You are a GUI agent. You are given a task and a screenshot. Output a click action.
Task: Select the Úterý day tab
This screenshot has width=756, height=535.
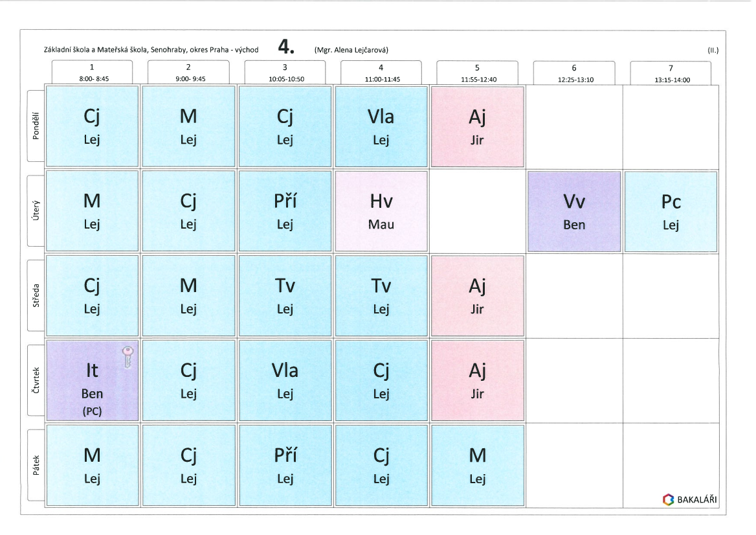click(x=36, y=211)
